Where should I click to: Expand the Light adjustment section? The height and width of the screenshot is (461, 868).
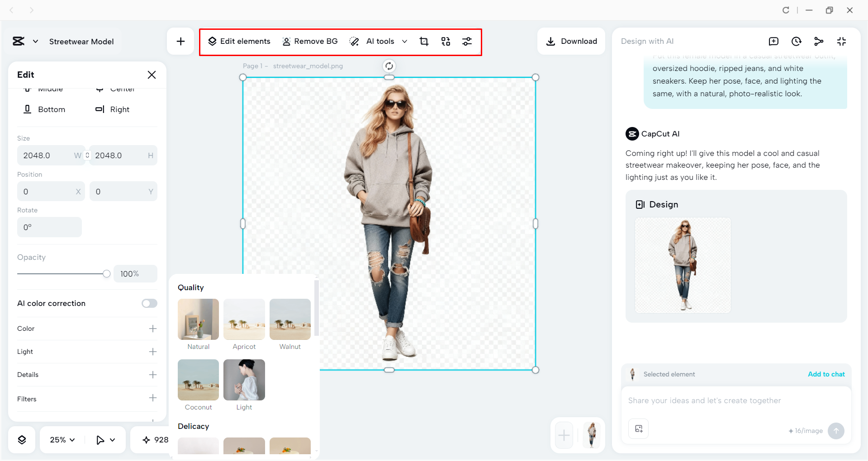point(153,352)
